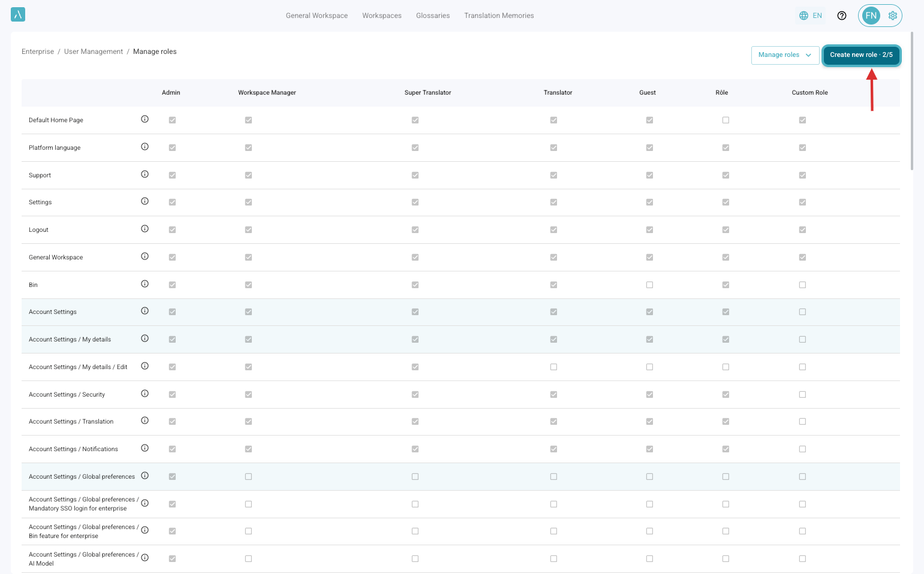The width and height of the screenshot is (924, 574).
Task: Open Glossaries from top navigation
Action: click(x=432, y=16)
